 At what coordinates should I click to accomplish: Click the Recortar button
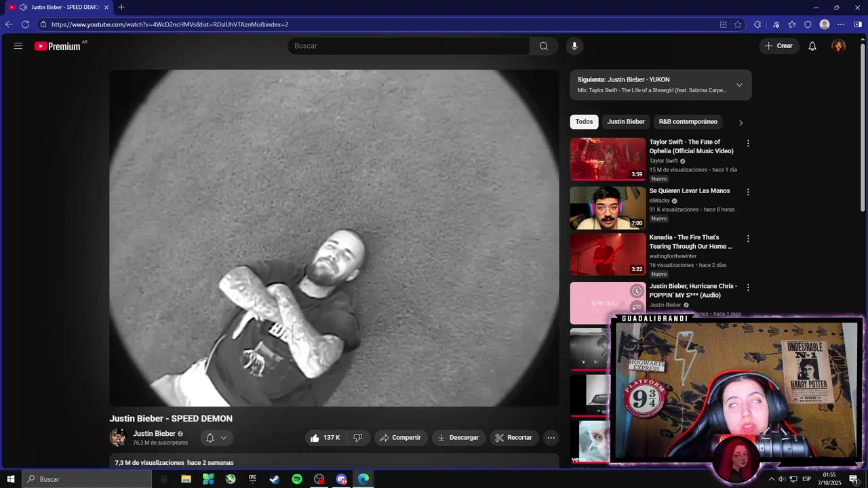pos(514,438)
